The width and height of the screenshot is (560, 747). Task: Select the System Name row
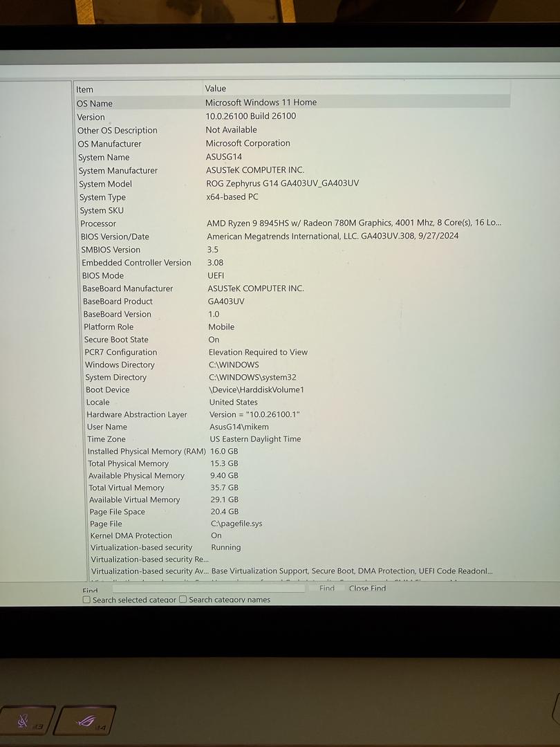coord(293,157)
